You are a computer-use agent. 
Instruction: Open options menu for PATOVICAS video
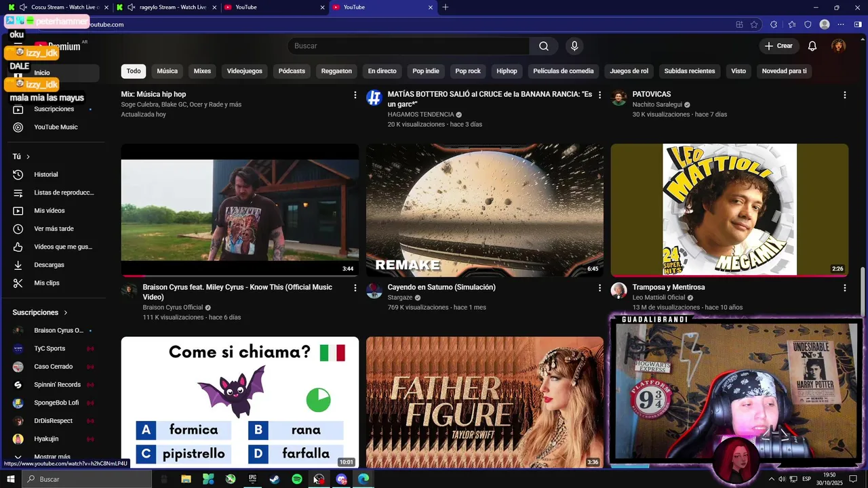[x=844, y=95]
